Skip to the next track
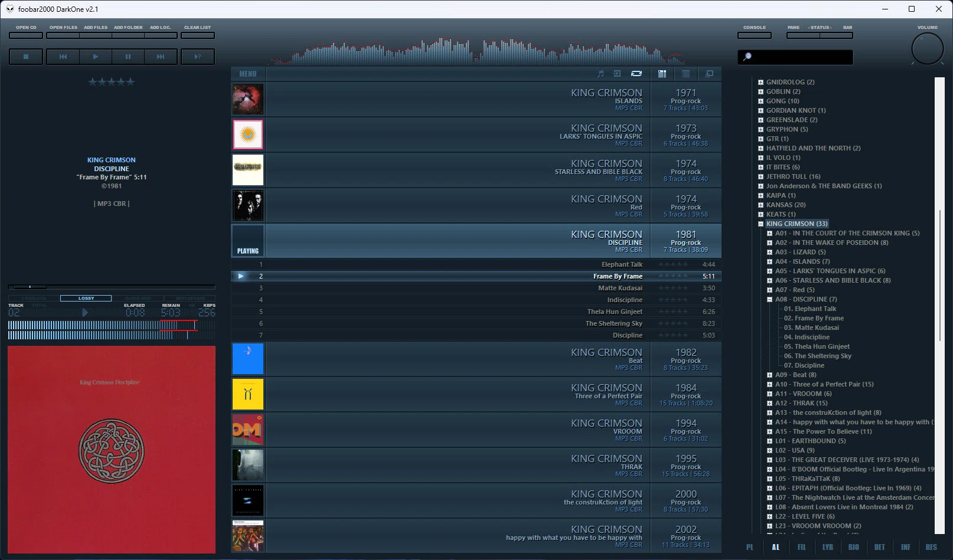 [161, 57]
